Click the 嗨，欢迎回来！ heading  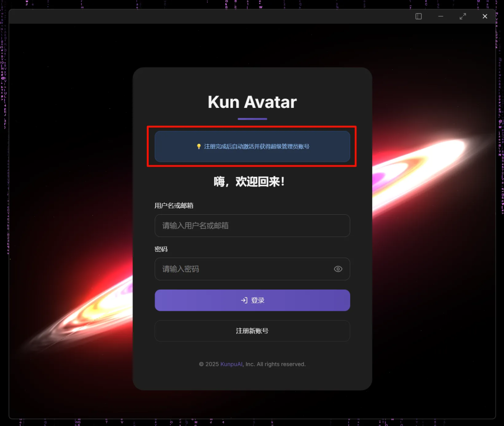point(249,182)
